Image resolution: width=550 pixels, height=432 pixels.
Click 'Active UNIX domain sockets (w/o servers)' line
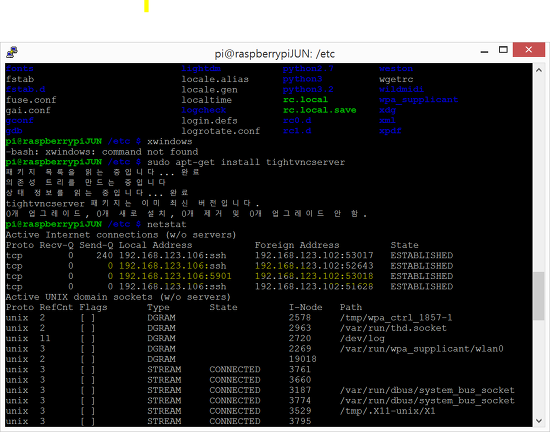pyautogui.click(x=118, y=297)
